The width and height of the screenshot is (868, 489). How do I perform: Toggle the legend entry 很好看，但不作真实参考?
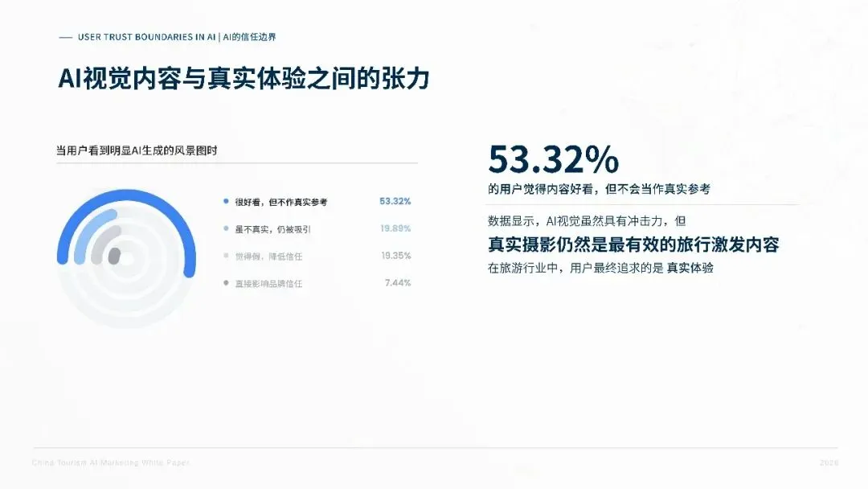281,201
